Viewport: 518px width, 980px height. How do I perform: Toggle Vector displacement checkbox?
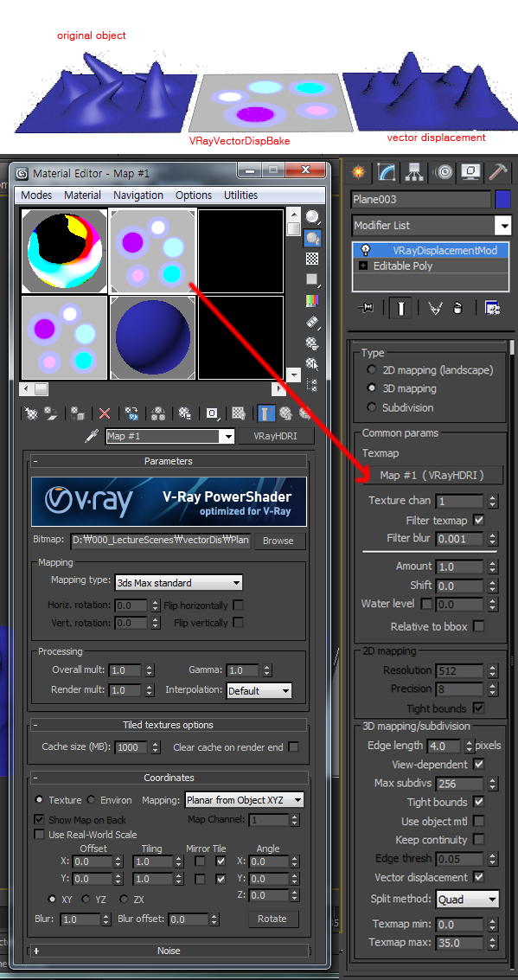tap(479, 877)
